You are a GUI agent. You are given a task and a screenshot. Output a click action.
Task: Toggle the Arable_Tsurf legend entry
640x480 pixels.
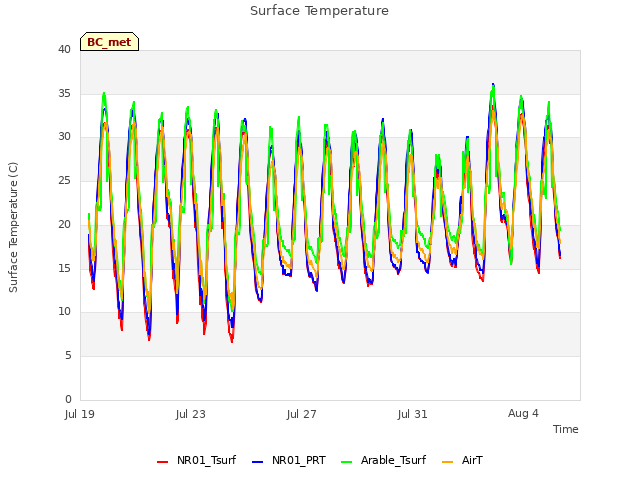point(384,460)
